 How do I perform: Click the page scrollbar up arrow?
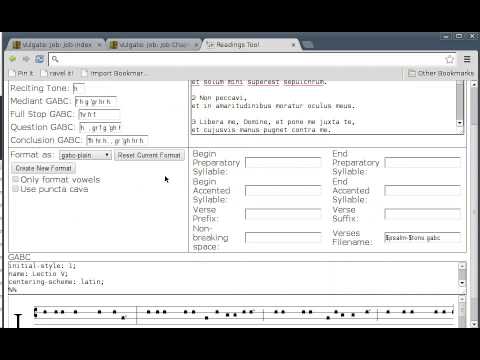pos(474,85)
